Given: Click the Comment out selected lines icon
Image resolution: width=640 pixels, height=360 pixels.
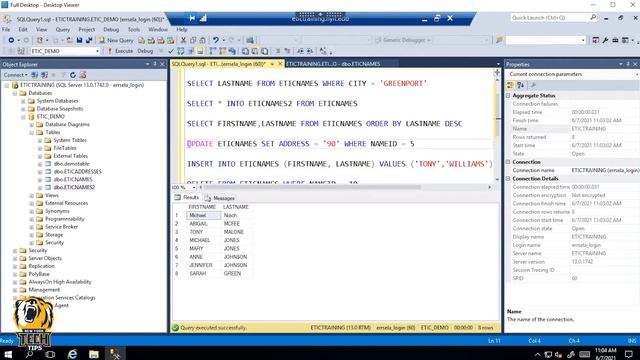Looking at the screenshot, I should point(278,51).
